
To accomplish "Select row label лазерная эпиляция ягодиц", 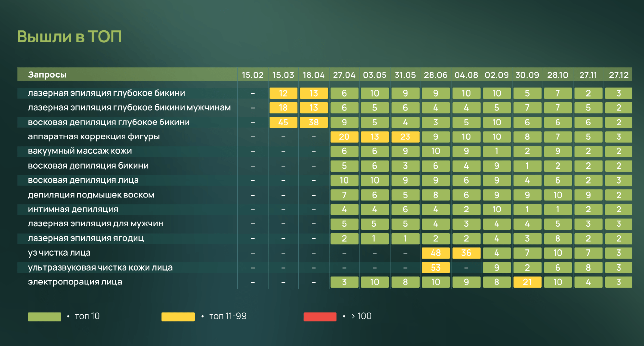I will pos(86,238).
